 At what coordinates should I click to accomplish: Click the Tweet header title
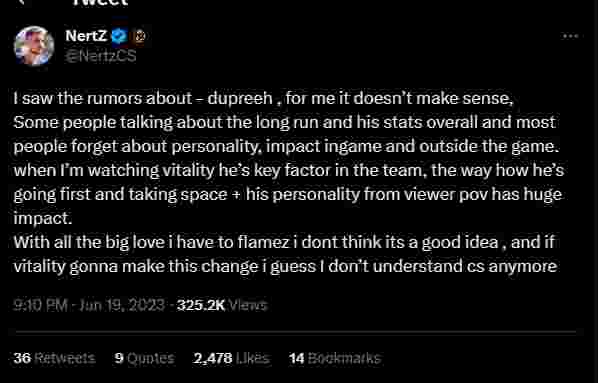coord(100,3)
